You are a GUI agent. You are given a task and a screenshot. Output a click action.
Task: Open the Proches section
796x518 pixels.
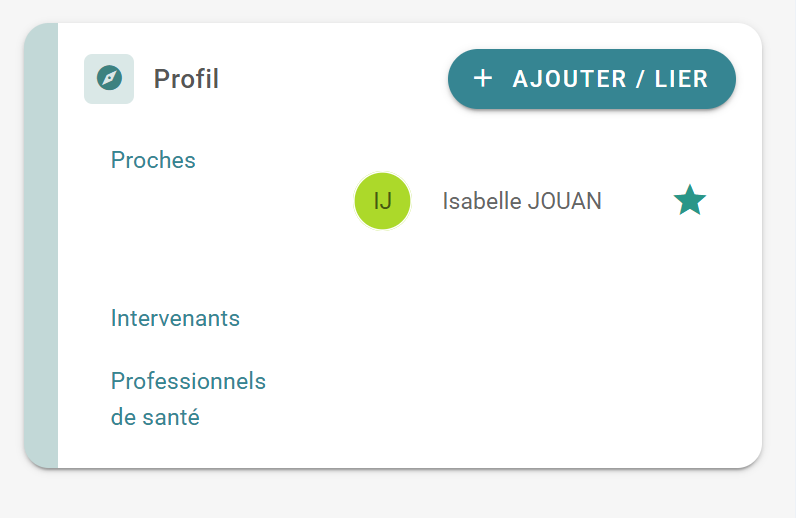coord(153,160)
